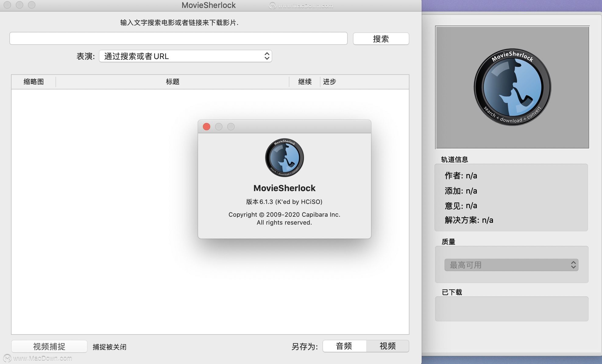602x364 pixels.
Task: Click the 质量 section label
Action: [x=448, y=242]
